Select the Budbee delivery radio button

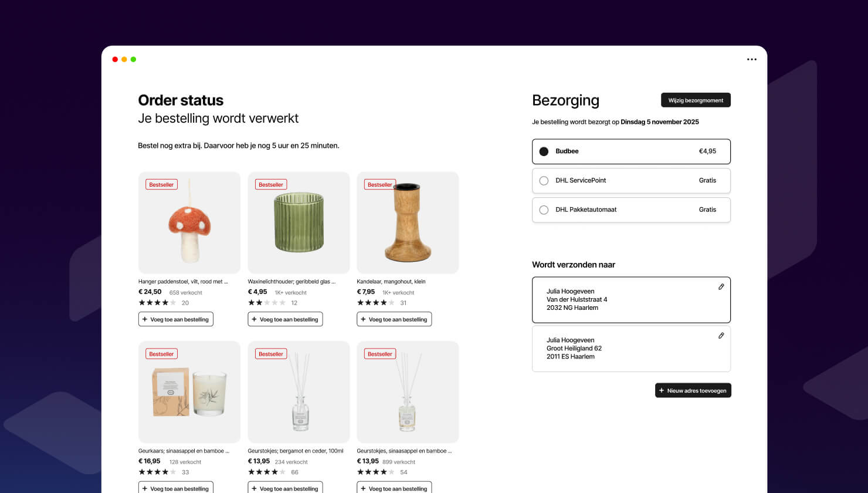[x=544, y=151]
